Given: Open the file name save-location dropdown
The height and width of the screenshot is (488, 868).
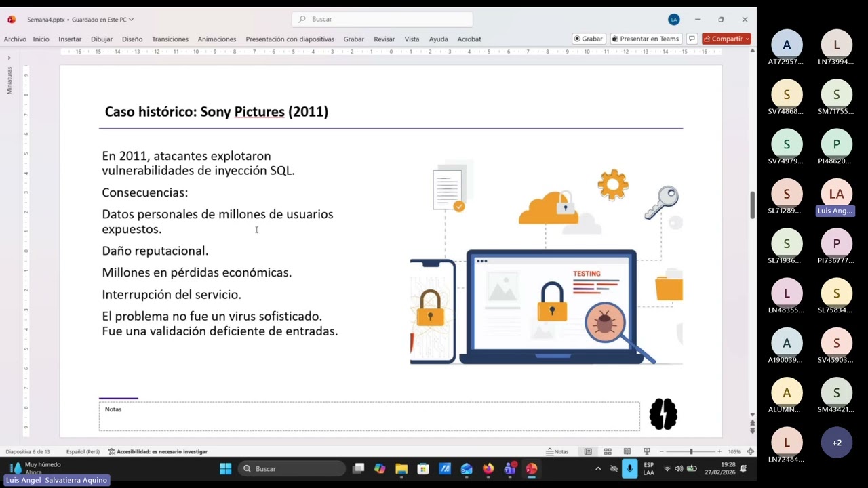Looking at the screenshot, I should click(x=131, y=20).
